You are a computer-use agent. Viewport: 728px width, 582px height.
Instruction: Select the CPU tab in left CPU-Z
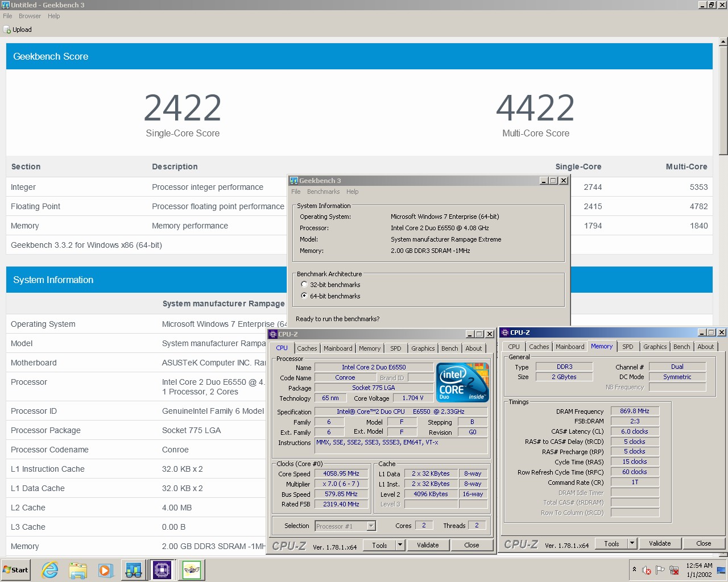(282, 348)
